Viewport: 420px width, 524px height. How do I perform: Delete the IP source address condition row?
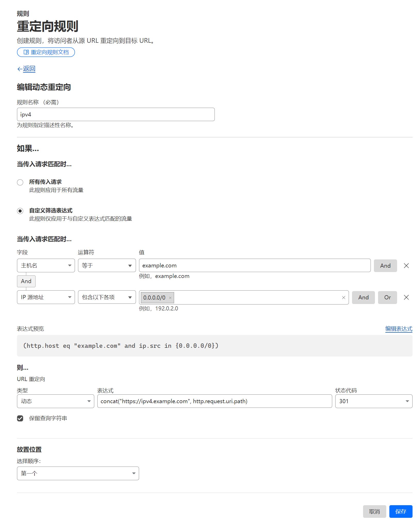(x=406, y=297)
